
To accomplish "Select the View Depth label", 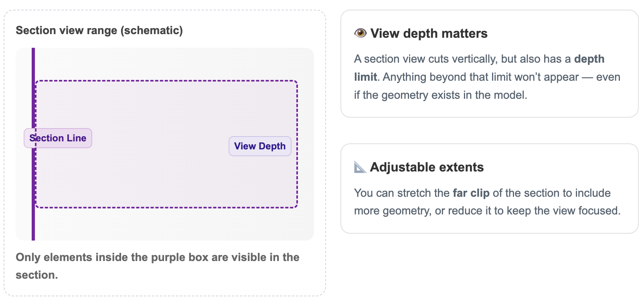I will point(260,146).
